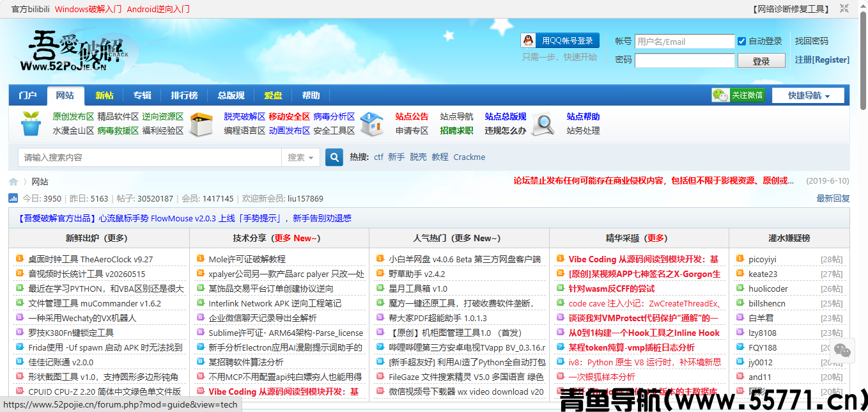Go to the 专辑 tab
Image resolution: width=868 pixels, height=412 pixels.
click(143, 95)
